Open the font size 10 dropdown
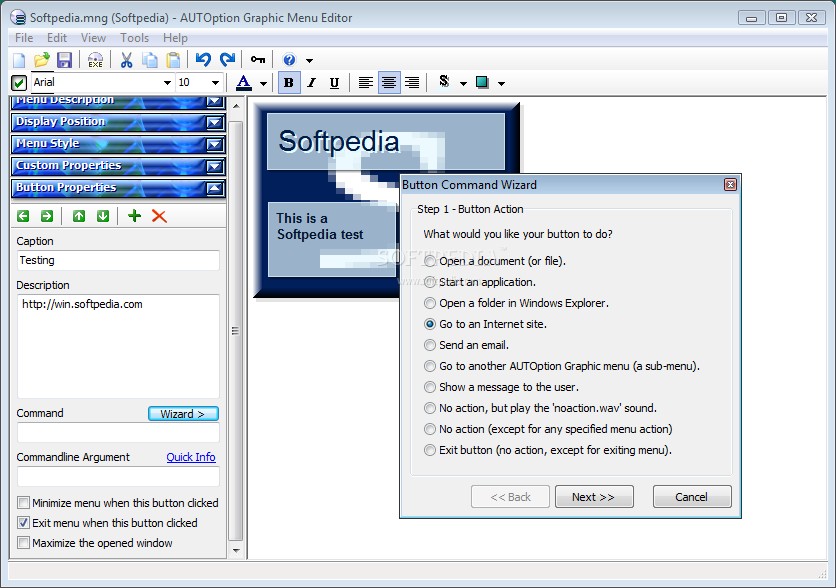This screenshot has height=588, width=836. click(x=215, y=83)
